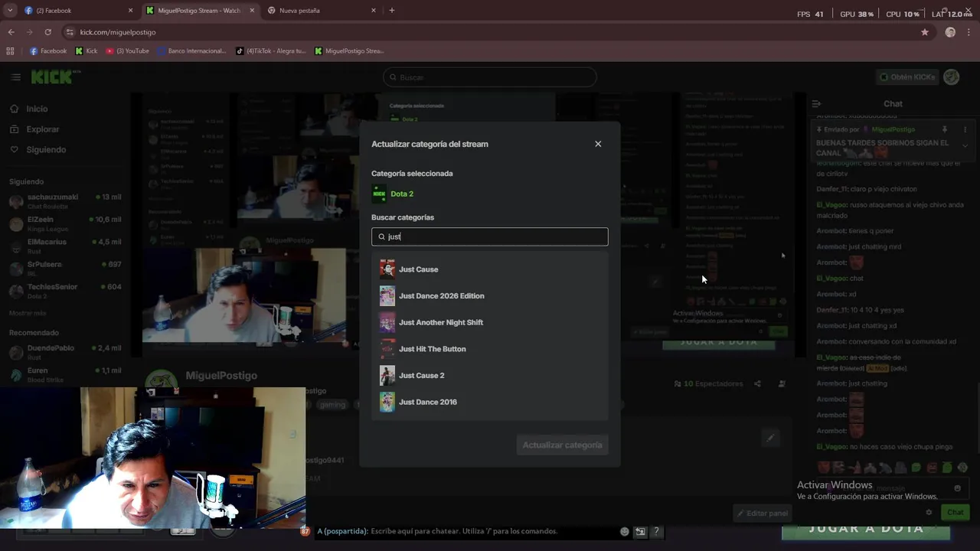Viewport: 980px width, 551px height.
Task: Open the user avatar menu in Kick
Action: point(952,77)
